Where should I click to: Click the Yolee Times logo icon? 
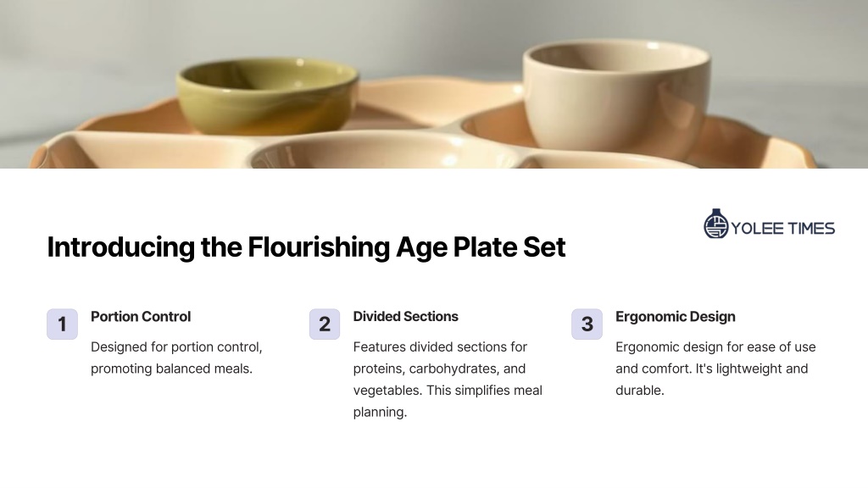point(715,224)
